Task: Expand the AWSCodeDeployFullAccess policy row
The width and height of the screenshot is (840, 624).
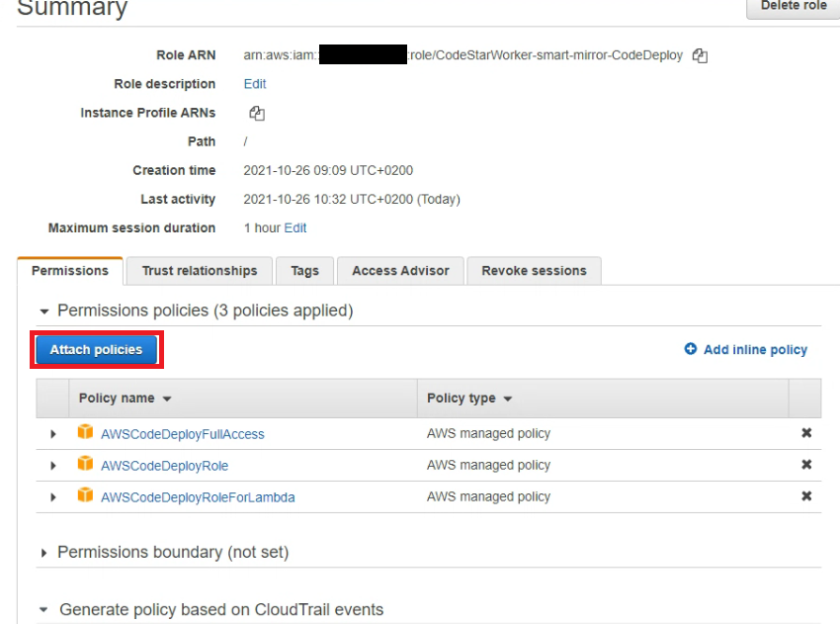Action: click(53, 434)
